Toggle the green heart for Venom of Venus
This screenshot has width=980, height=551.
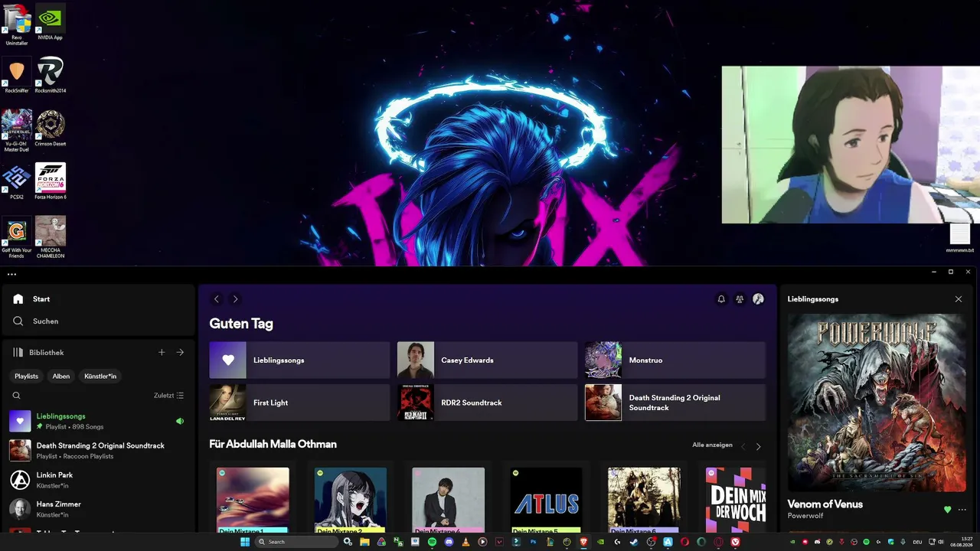948,510
